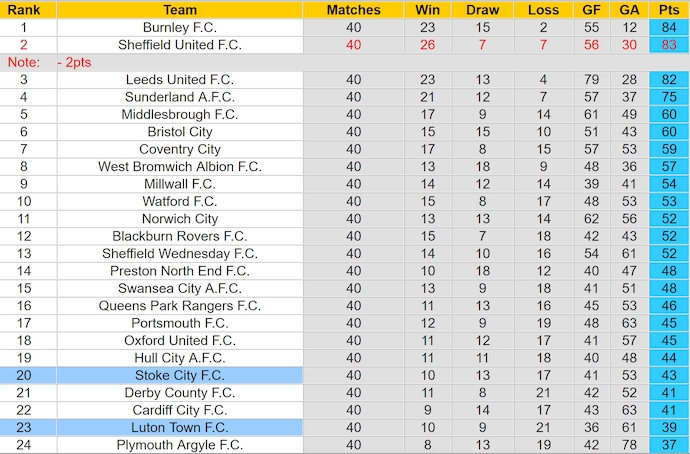The image size is (690, 454).
Task: Click the Win column header
Action: [428, 10]
